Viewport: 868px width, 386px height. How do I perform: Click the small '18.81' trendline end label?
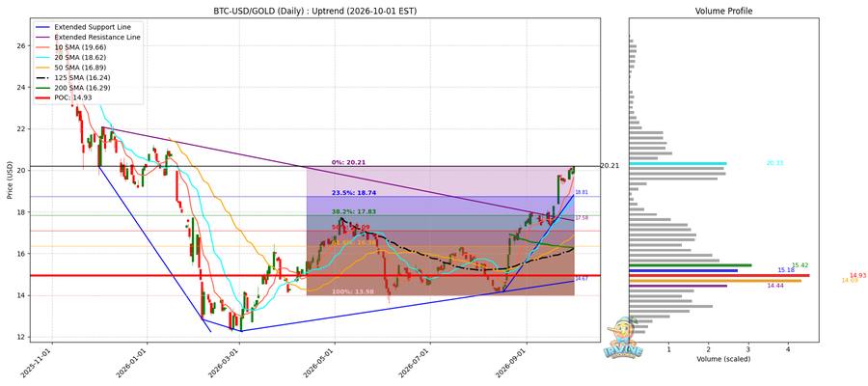(582, 192)
